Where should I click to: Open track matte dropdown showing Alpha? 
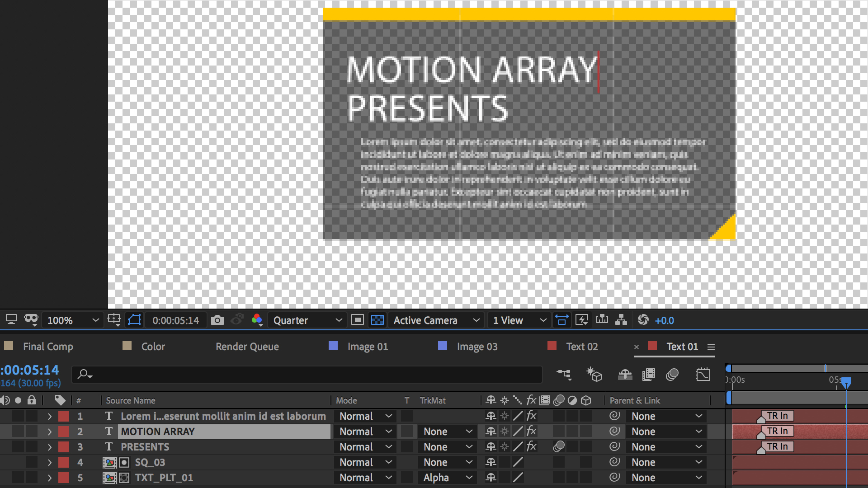448,478
